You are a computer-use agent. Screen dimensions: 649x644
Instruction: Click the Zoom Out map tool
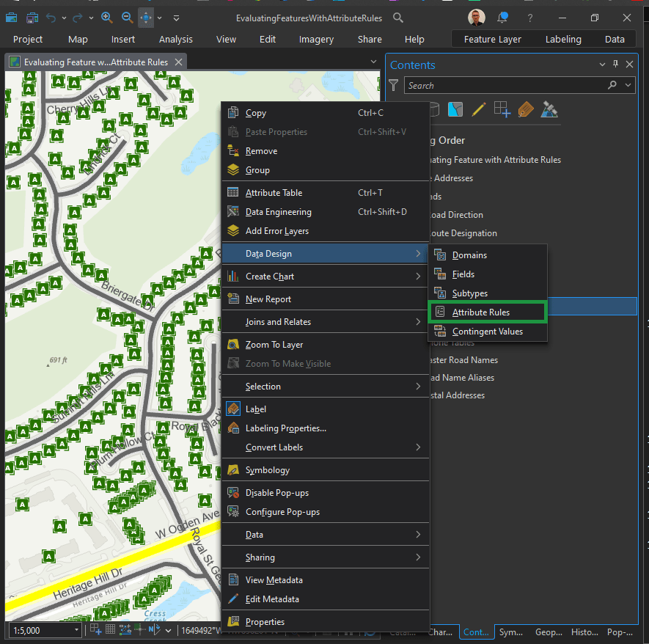click(x=126, y=18)
